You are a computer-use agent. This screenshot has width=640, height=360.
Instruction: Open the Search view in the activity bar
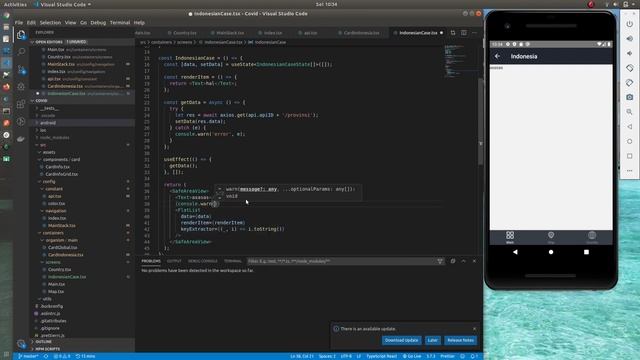[21, 52]
